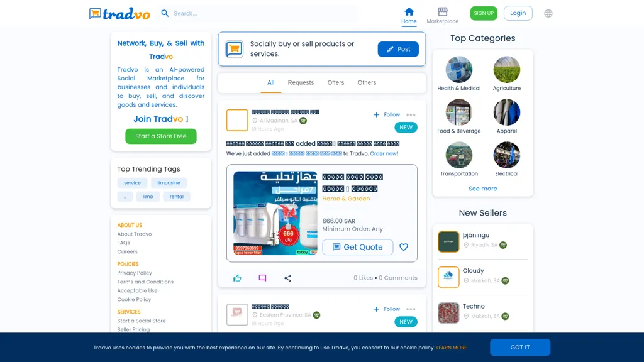Follow the Eastern Province seller

(x=387, y=309)
